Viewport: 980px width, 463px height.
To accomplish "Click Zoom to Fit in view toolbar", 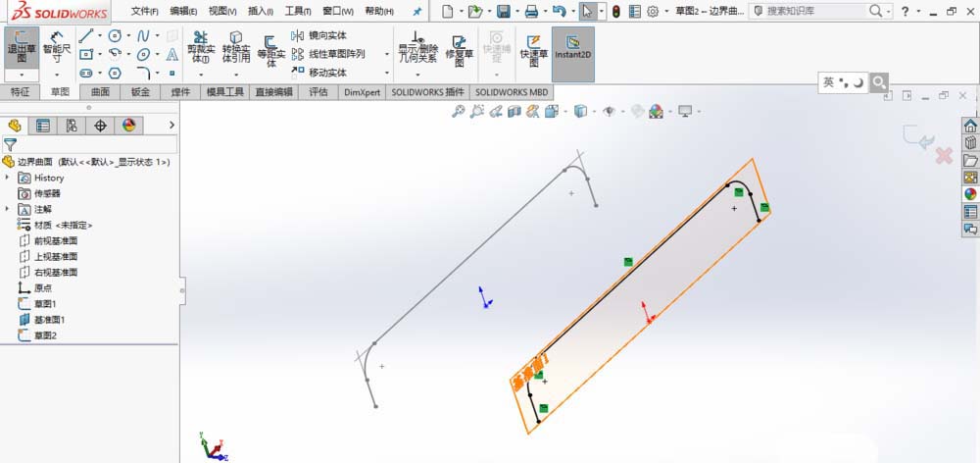I will tap(458, 112).
